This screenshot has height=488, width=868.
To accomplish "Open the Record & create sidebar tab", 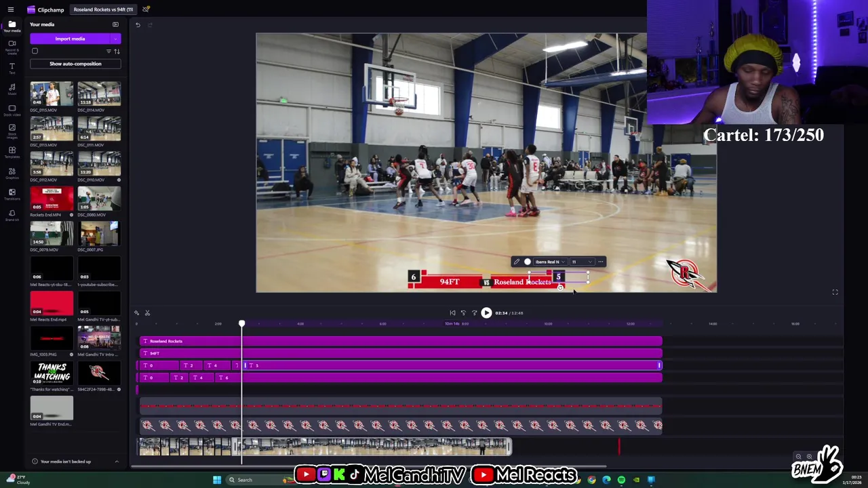I will [x=12, y=46].
